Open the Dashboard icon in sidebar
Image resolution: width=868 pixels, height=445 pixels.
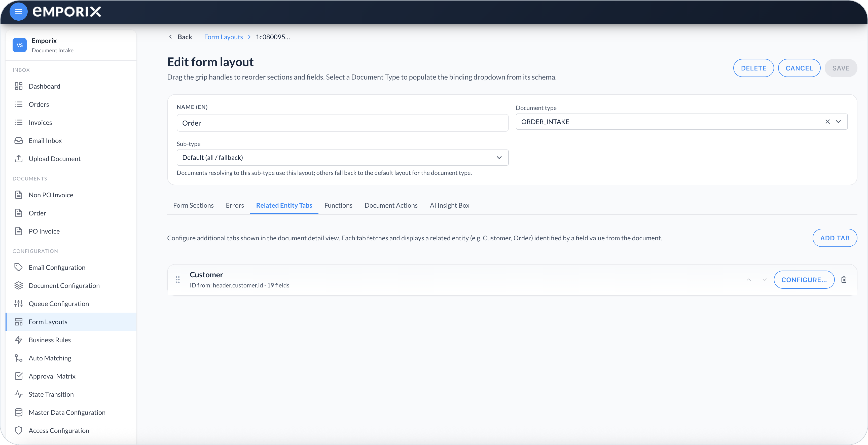[x=19, y=86]
